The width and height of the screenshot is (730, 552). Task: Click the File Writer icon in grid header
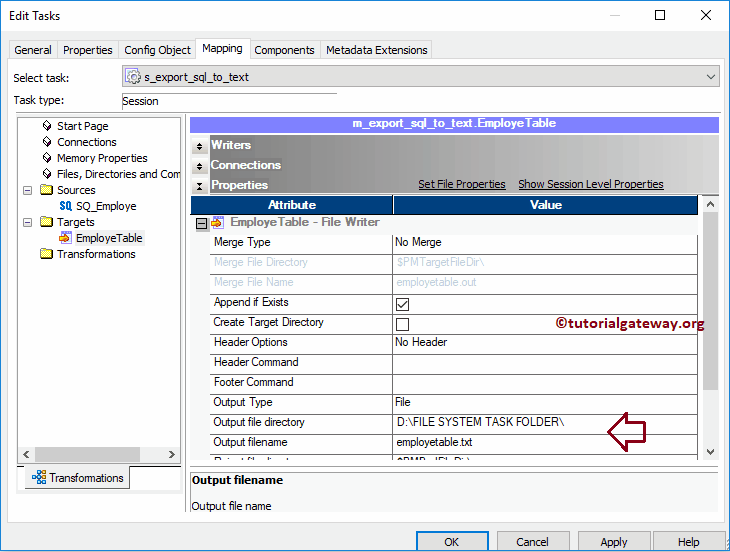(217, 222)
